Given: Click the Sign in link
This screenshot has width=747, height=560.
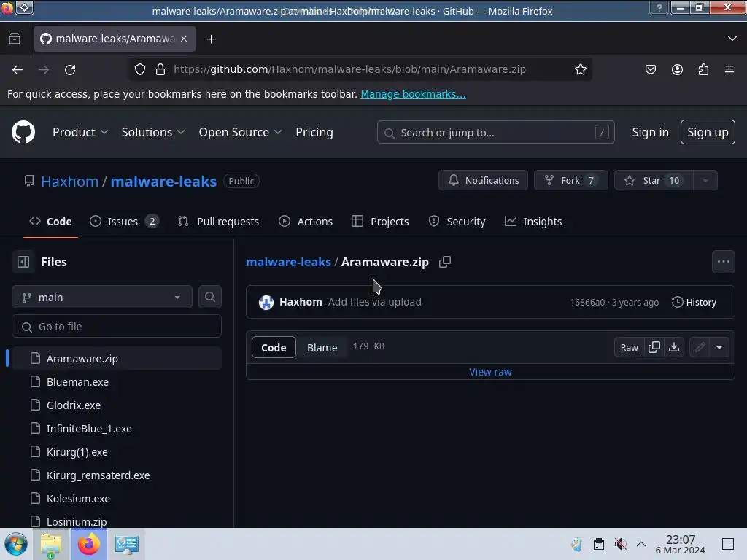Looking at the screenshot, I should [x=650, y=132].
